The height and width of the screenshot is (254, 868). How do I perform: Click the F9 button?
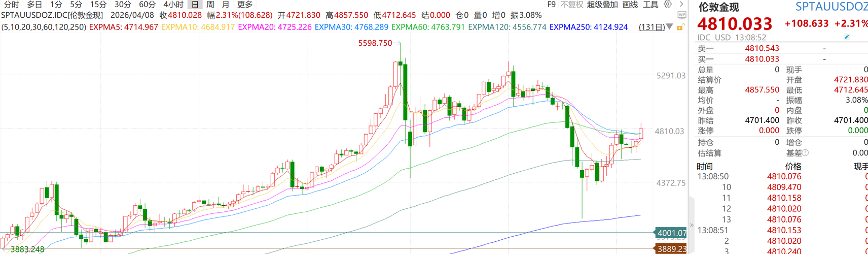(551, 5)
